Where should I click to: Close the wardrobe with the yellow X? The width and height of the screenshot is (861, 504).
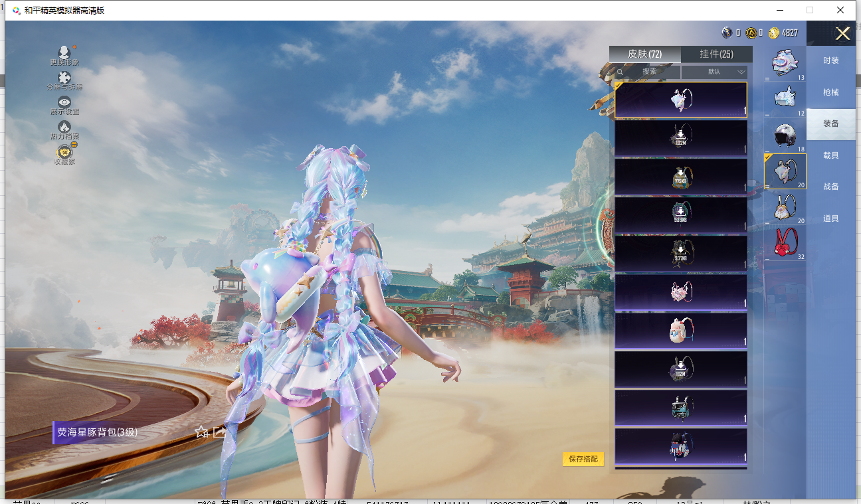pyautogui.click(x=842, y=33)
